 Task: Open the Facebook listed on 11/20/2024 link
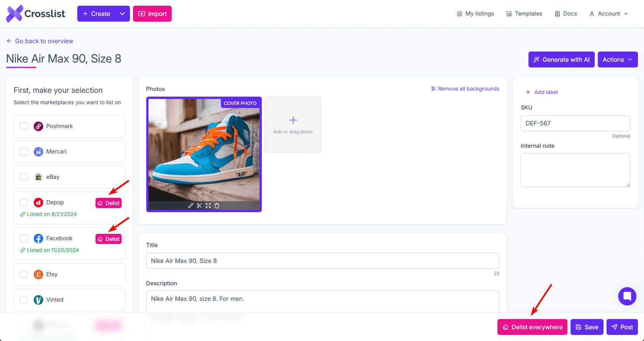coord(50,250)
